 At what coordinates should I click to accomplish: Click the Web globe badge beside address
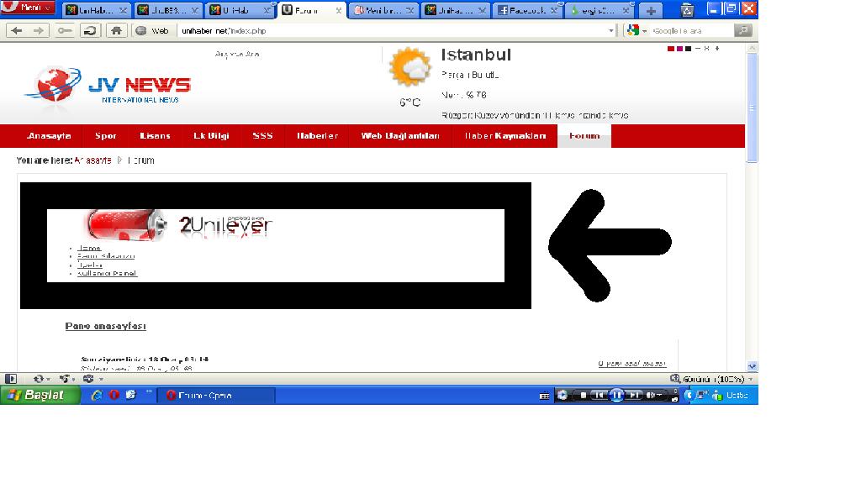tap(152, 31)
